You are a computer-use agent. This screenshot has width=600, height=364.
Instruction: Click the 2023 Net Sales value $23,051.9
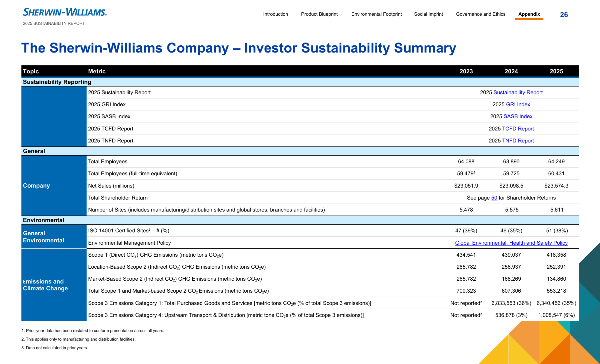[x=466, y=186]
